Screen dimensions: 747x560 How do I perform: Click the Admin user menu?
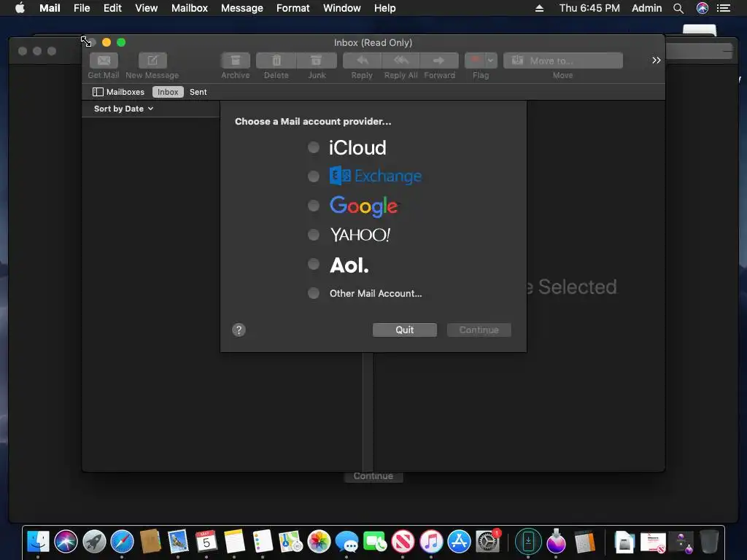tap(646, 8)
